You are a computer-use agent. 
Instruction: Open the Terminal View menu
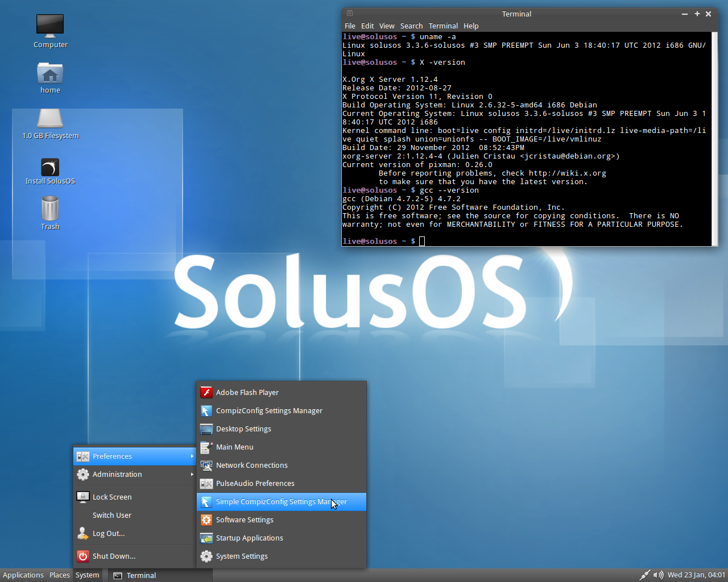[x=387, y=26]
